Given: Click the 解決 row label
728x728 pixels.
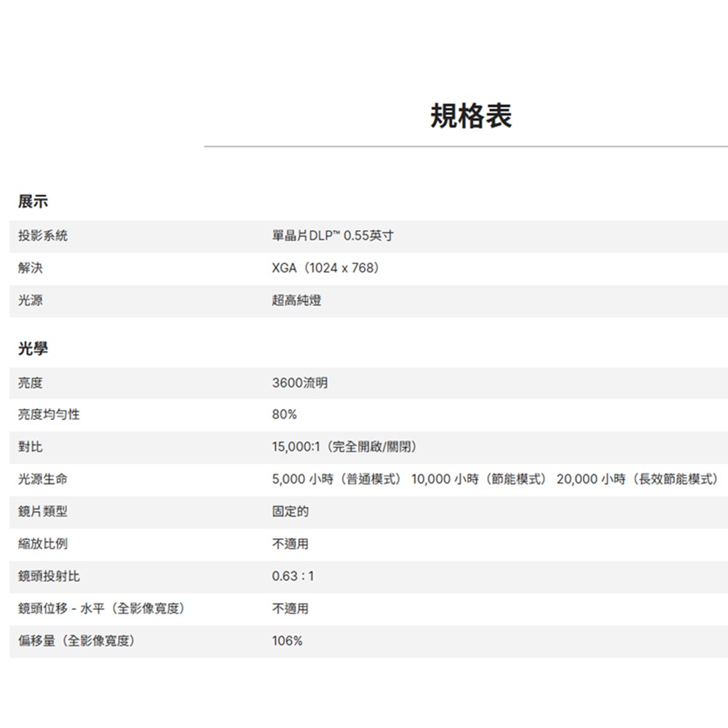Looking at the screenshot, I should [x=30, y=268].
